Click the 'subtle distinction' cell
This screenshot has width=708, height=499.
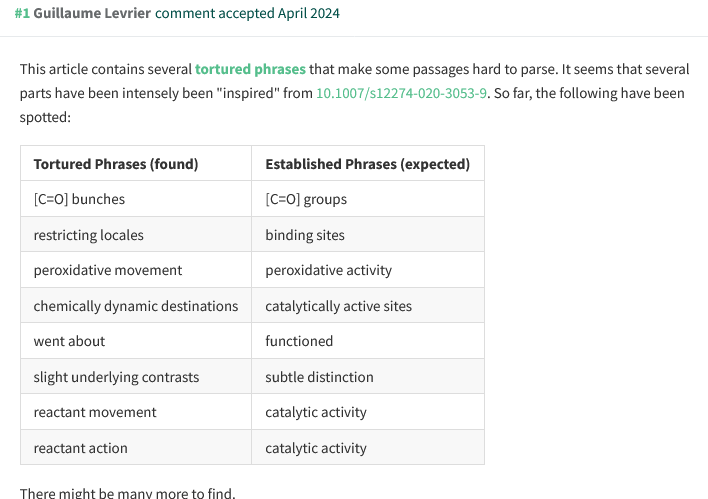319,377
